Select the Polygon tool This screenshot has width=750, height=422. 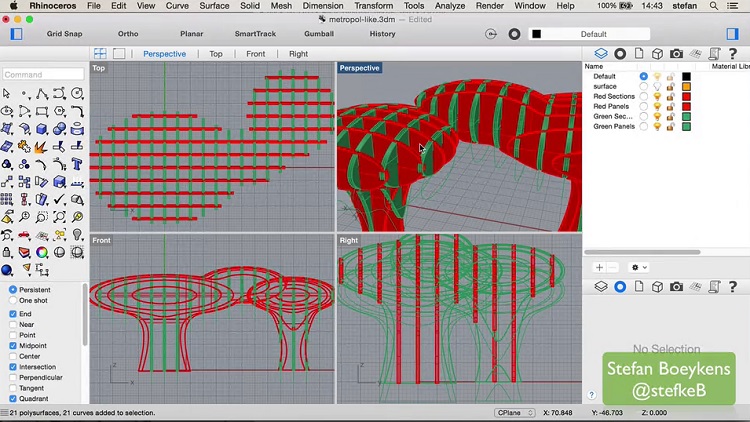click(60, 111)
